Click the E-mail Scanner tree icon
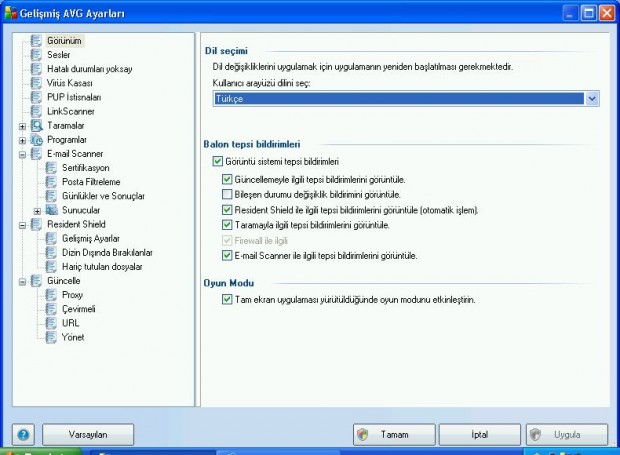 point(37,154)
